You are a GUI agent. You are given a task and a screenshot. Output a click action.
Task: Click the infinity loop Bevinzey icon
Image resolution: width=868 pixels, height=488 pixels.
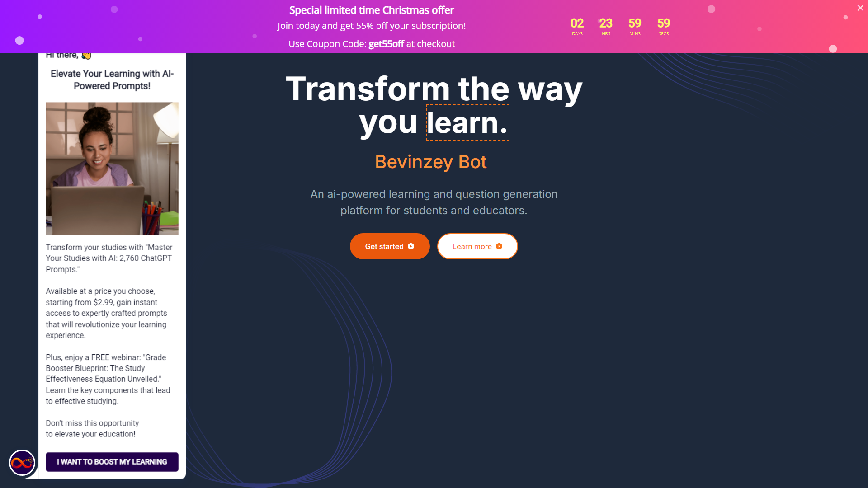(x=21, y=462)
